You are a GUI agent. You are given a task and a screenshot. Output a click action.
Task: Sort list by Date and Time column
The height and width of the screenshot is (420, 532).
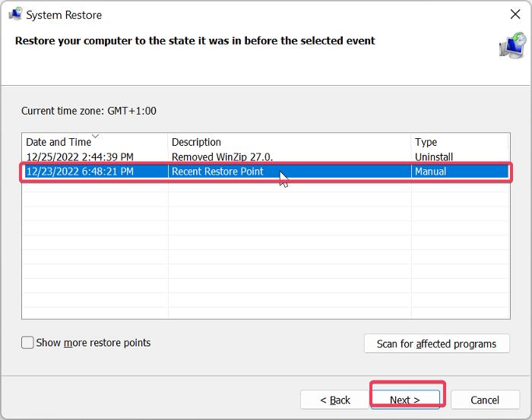pos(59,142)
